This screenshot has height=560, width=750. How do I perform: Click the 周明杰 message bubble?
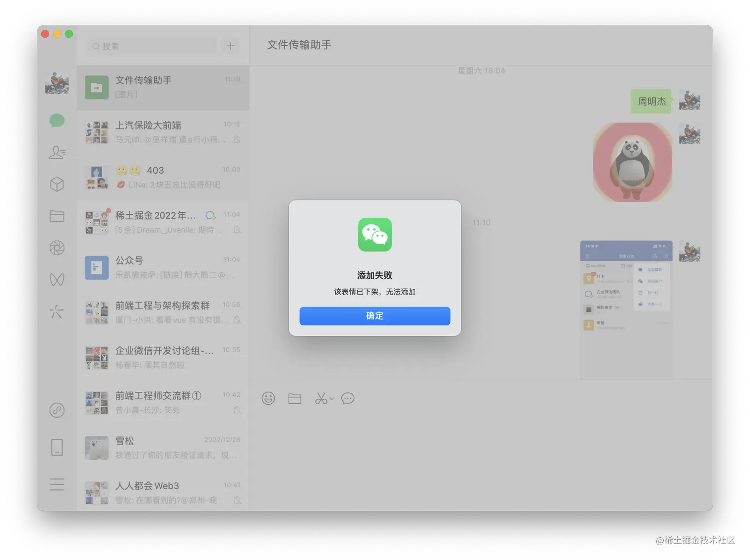point(652,101)
